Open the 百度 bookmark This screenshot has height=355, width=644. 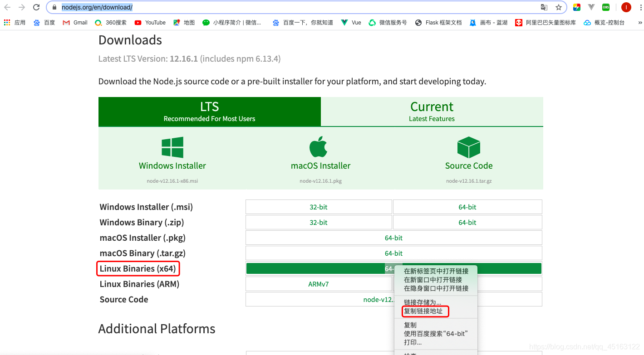click(x=44, y=22)
